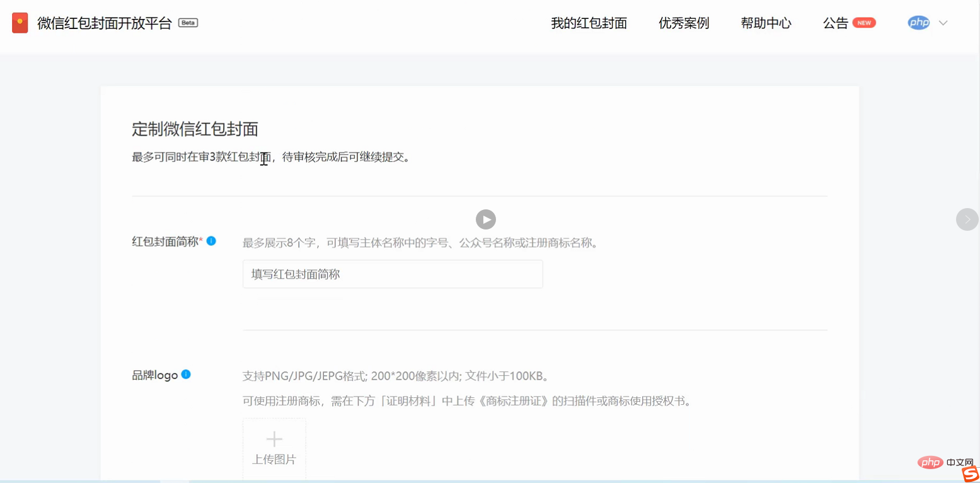Open 帮助中心 menu item

(x=766, y=23)
